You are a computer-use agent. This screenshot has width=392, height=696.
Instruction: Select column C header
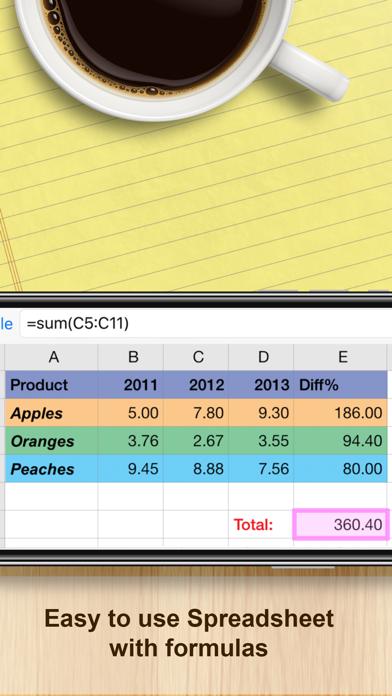click(196, 357)
